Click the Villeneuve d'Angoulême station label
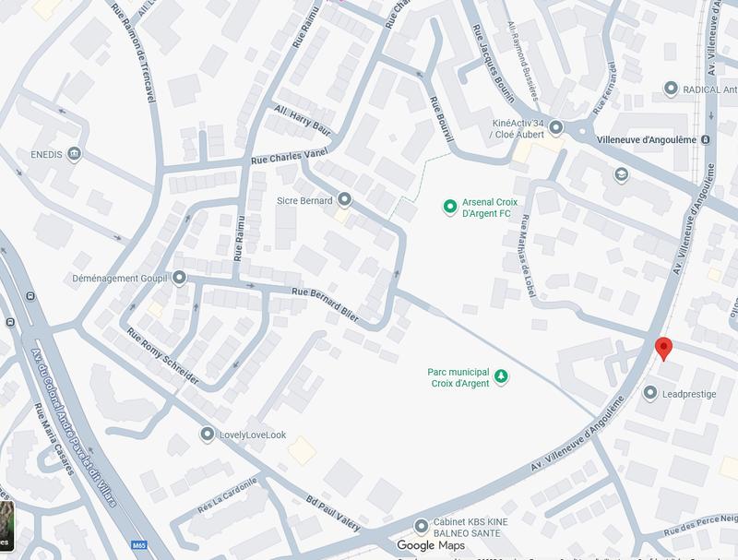Image resolution: width=738 pixels, height=560 pixels. click(647, 140)
